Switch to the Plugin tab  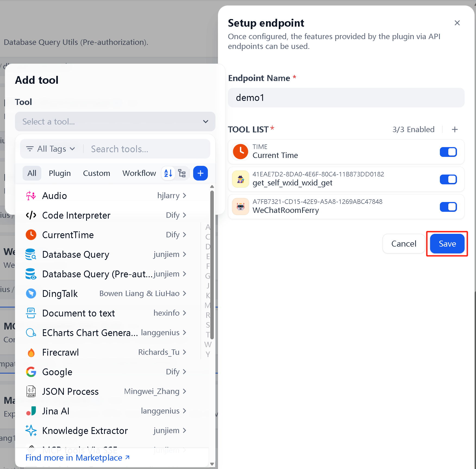60,173
